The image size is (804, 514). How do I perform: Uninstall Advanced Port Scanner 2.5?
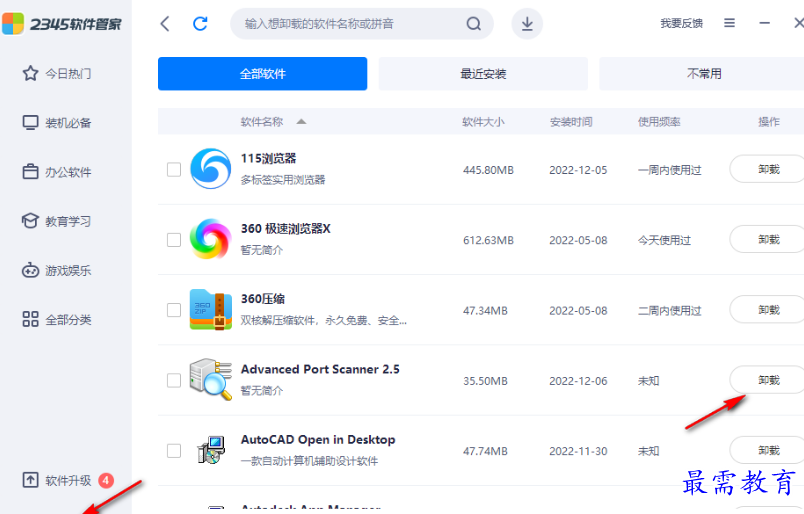click(768, 380)
